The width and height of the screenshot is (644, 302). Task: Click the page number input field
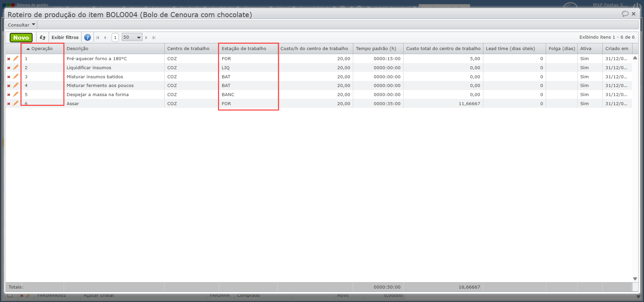point(115,37)
